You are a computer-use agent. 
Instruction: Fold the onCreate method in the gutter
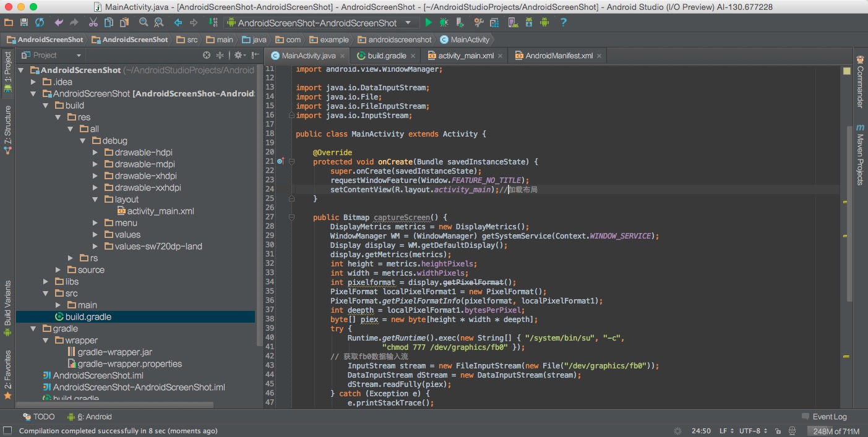(291, 162)
